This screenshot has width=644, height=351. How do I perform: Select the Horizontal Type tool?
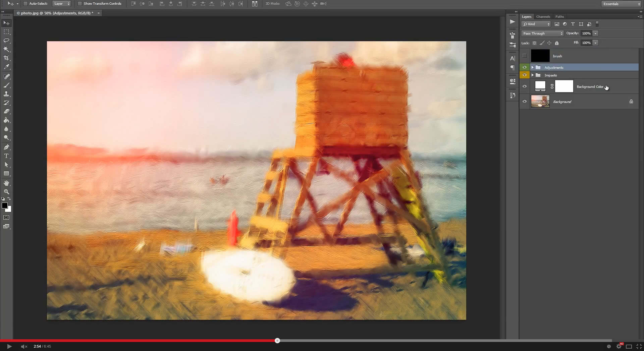pos(6,156)
